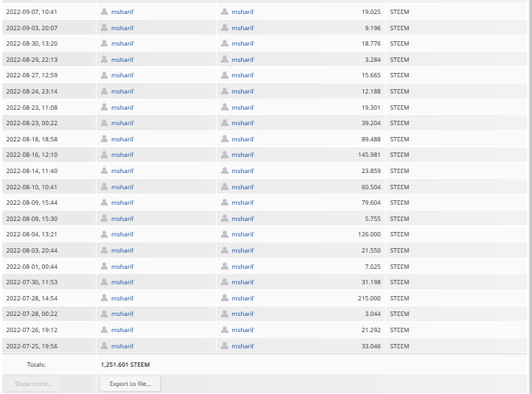
Task: Click recipient user icon in 2022-08-30, 13:20 row
Action: pyautogui.click(x=225, y=43)
